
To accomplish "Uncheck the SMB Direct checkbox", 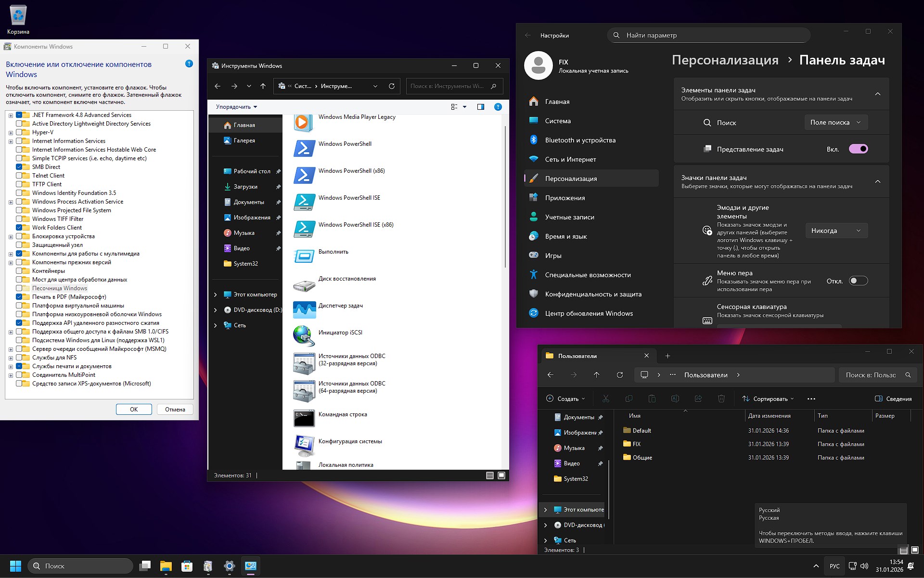I will point(20,167).
